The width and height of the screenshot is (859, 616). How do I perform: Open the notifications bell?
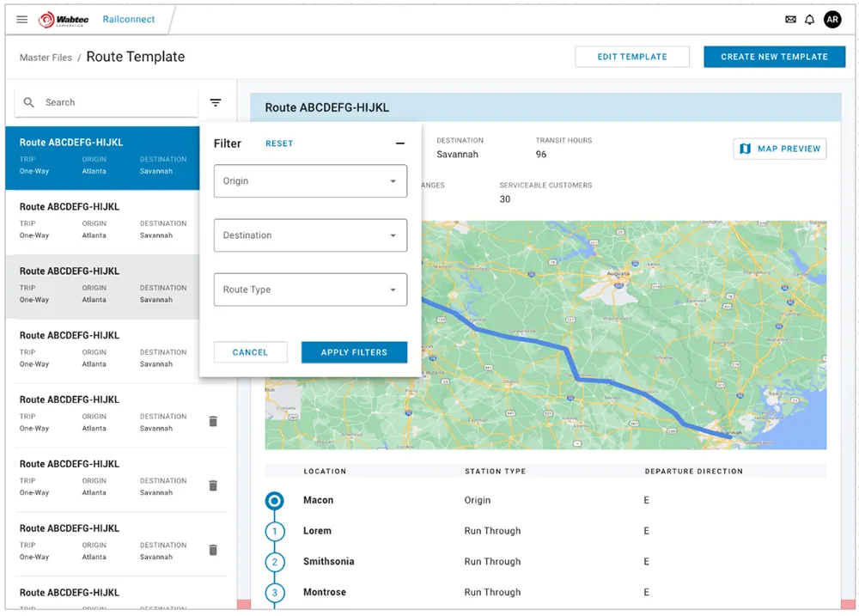click(x=810, y=20)
